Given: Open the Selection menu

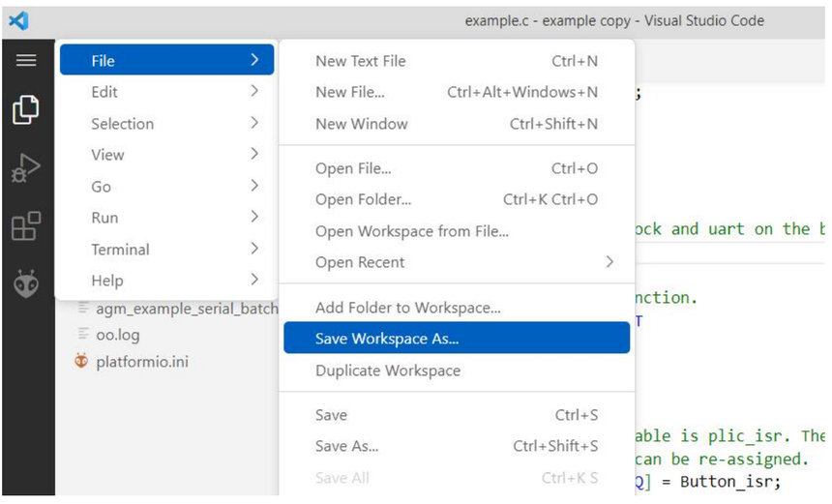Looking at the screenshot, I should [x=166, y=124].
